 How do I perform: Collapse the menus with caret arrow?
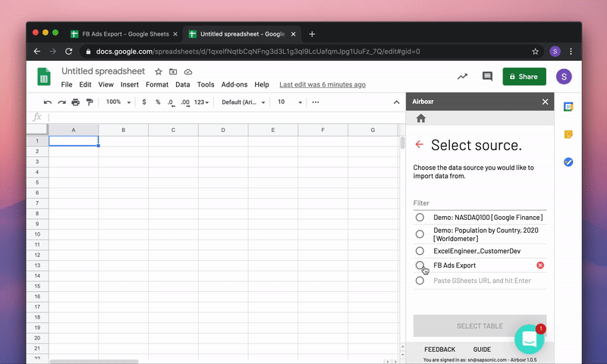click(x=396, y=102)
